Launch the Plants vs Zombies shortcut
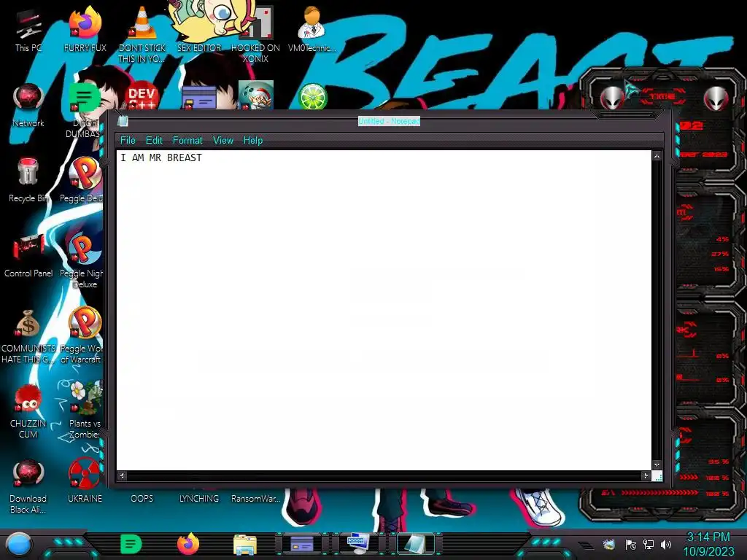 [x=85, y=411]
